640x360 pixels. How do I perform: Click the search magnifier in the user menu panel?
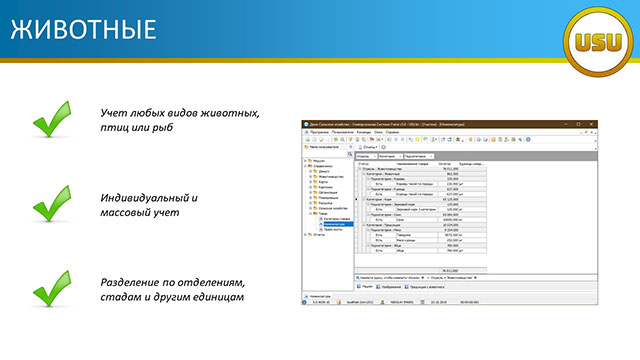coord(350,154)
